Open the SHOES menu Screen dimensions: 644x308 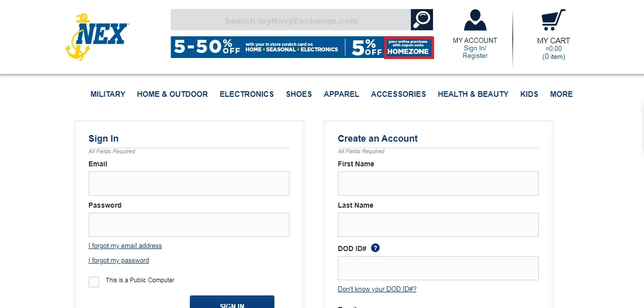(x=299, y=94)
